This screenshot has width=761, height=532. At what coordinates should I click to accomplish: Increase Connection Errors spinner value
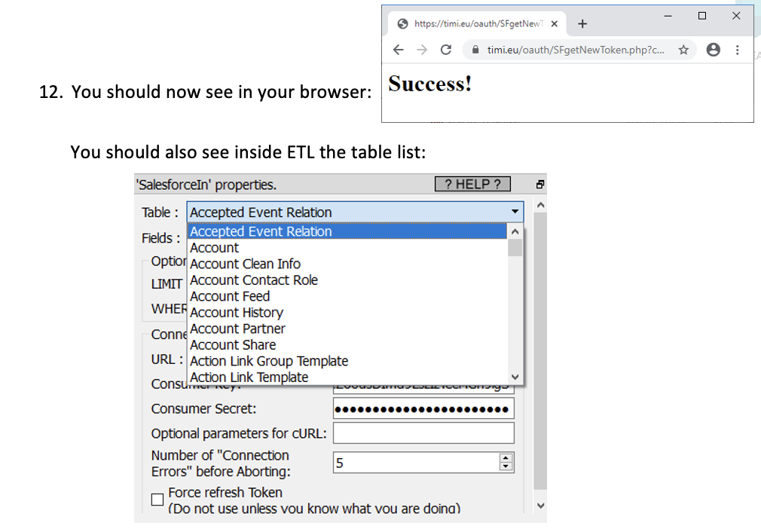[506, 458]
